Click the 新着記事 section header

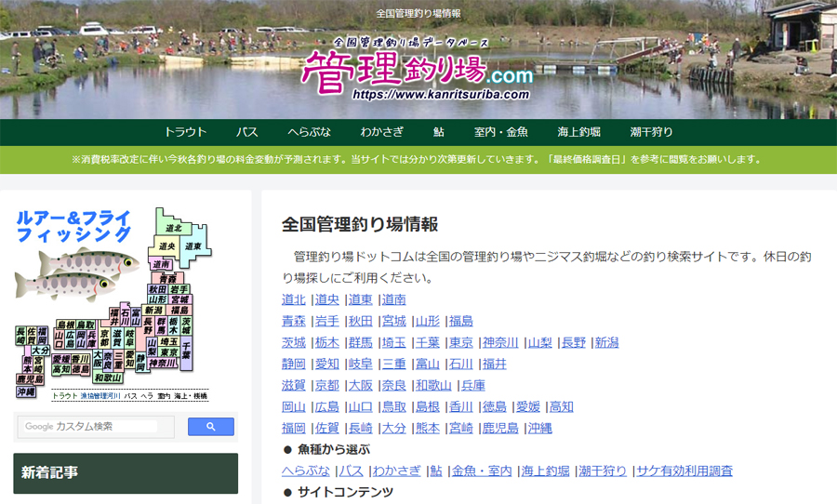coord(125,472)
